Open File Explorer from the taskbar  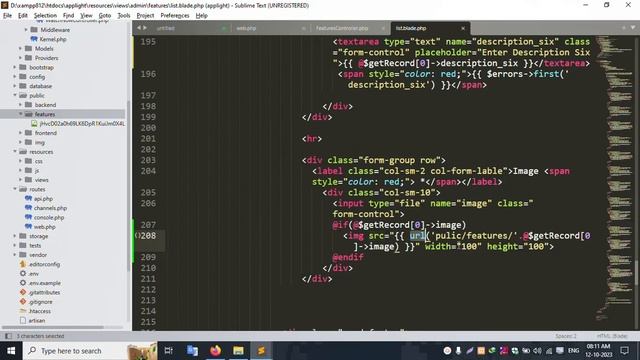[238, 351]
